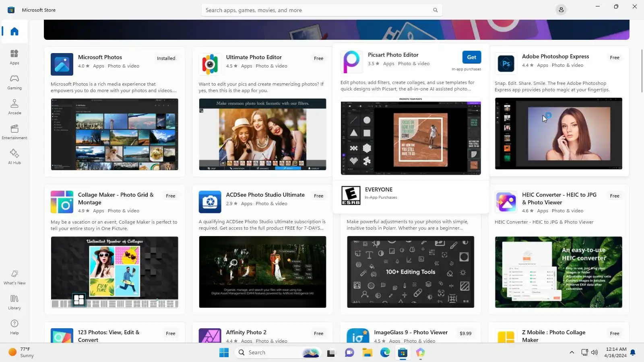Open the Windows Start menu

224,353
